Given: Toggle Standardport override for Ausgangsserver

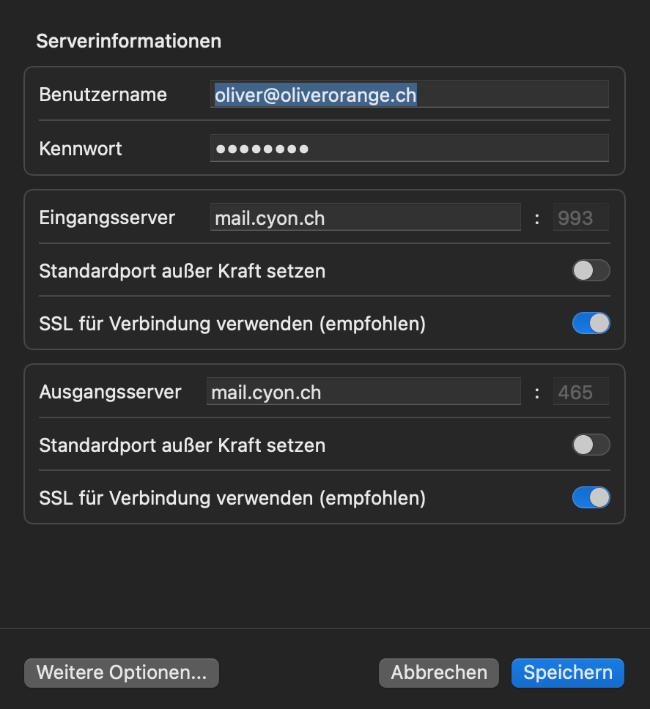Looking at the screenshot, I should [x=591, y=445].
